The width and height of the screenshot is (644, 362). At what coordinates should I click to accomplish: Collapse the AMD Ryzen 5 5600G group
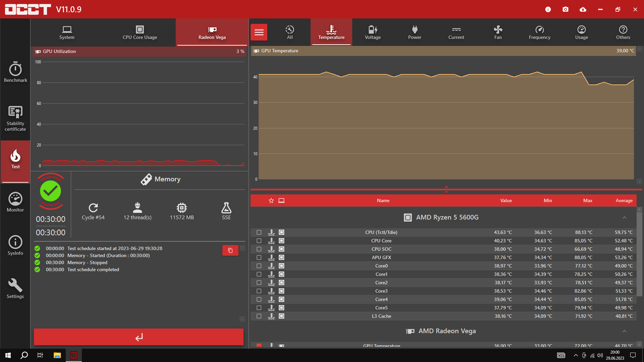(x=625, y=218)
